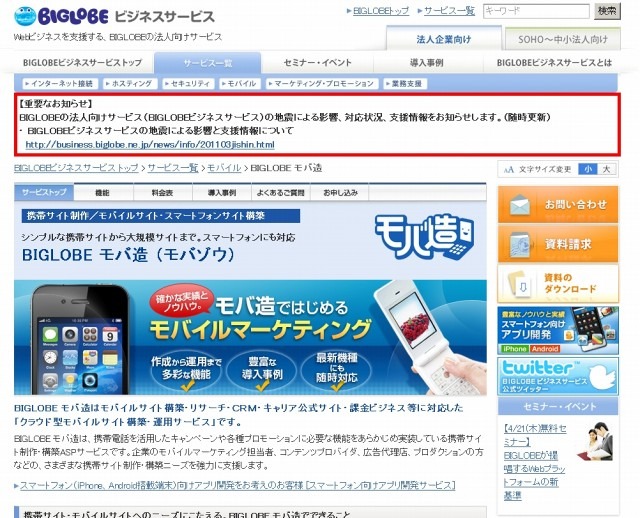Select the インターネット接続 category
This screenshot has width=640, height=518.
[x=60, y=84]
